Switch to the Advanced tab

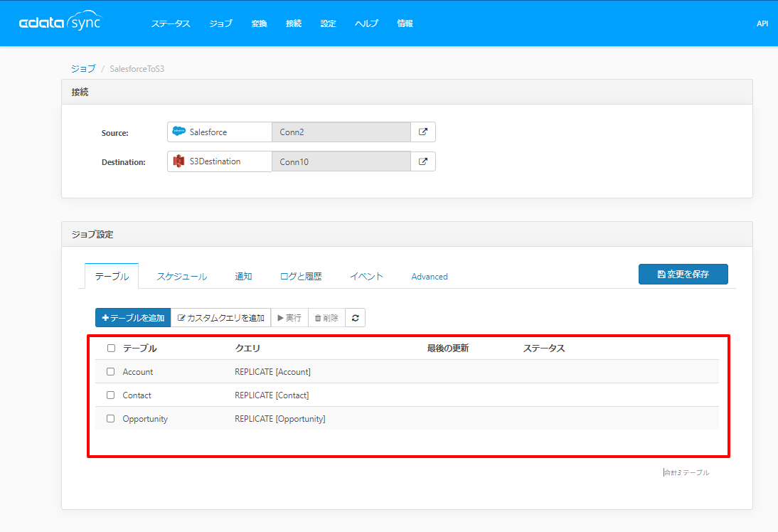click(x=430, y=277)
